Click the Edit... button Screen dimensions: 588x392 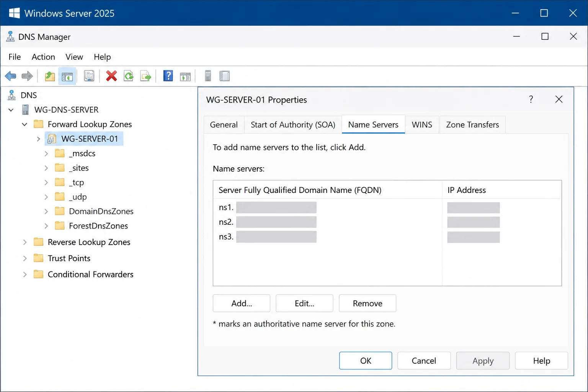pos(304,303)
